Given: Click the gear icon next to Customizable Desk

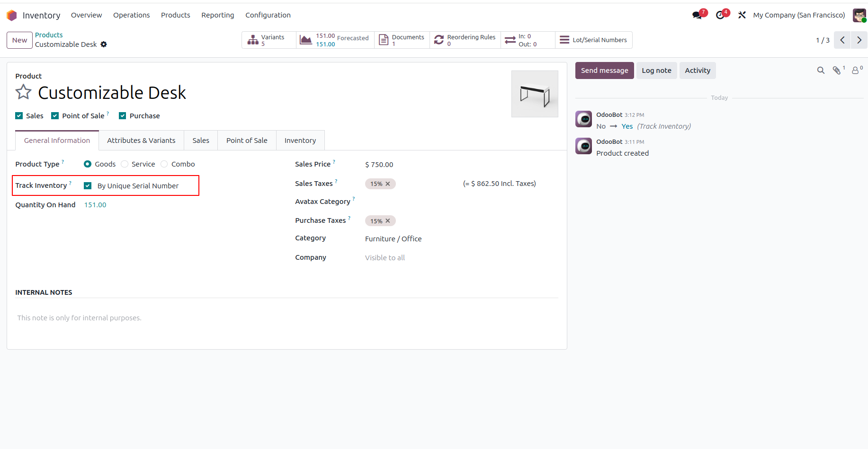Looking at the screenshot, I should pos(104,44).
